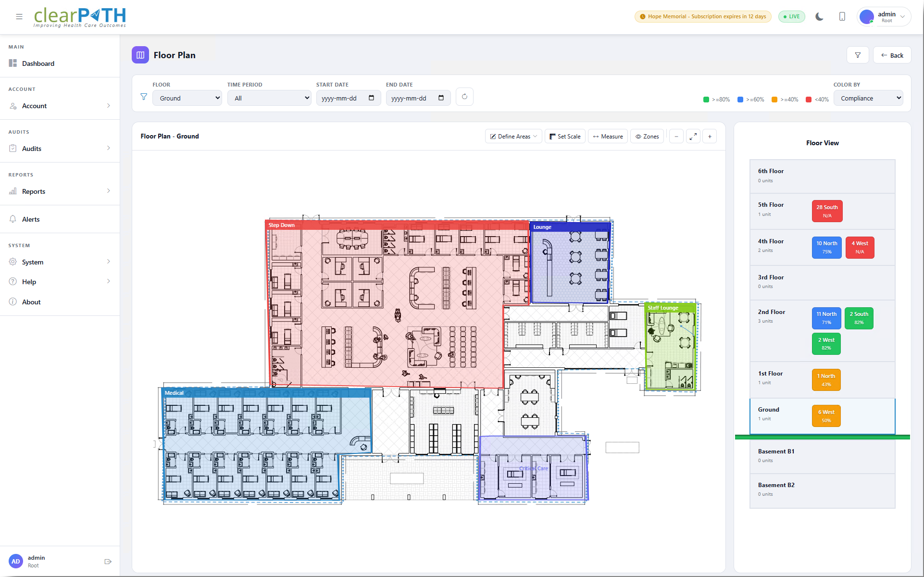Activate the Measure tool
Screen dimensions: 924x577
pos(607,136)
